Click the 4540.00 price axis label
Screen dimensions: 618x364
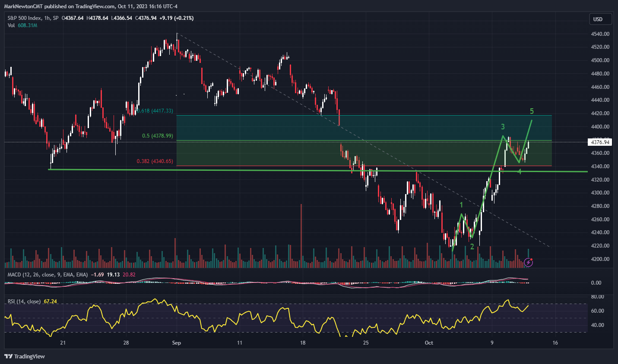[600, 34]
